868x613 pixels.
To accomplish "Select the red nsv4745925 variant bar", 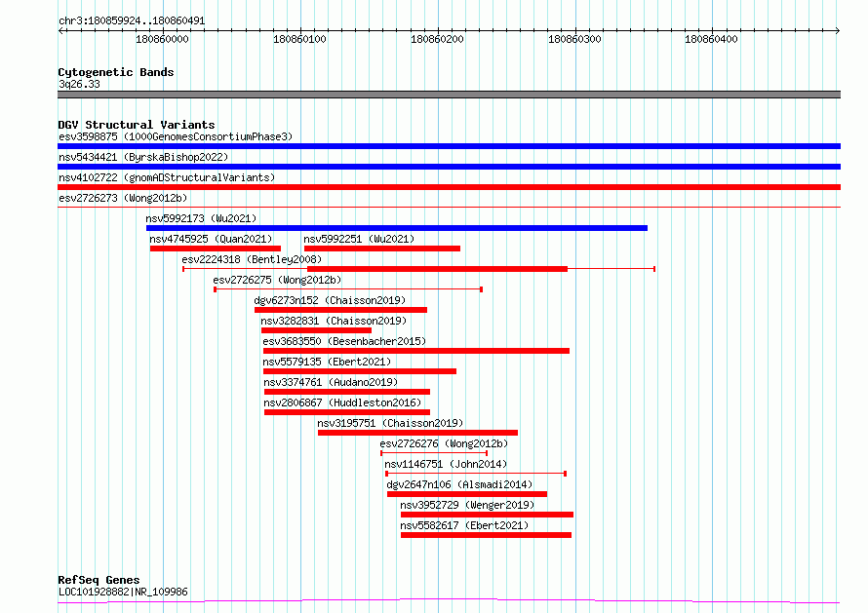I will click(x=216, y=249).
